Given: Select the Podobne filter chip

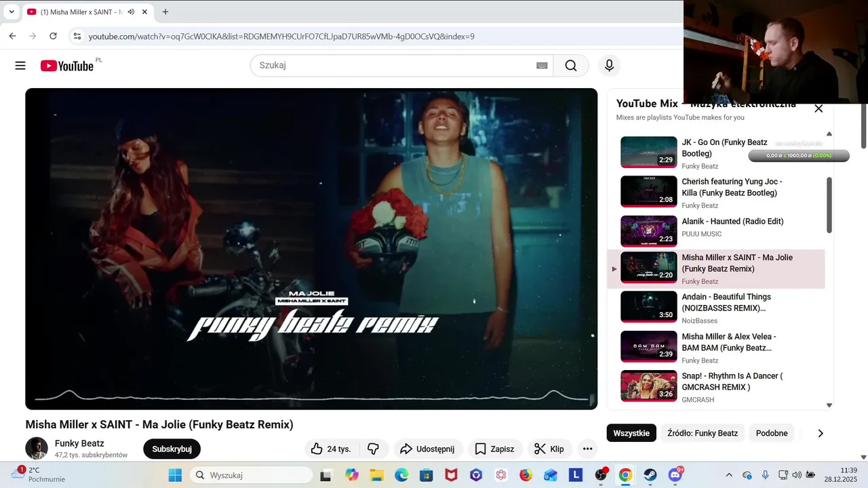Looking at the screenshot, I should (772, 433).
